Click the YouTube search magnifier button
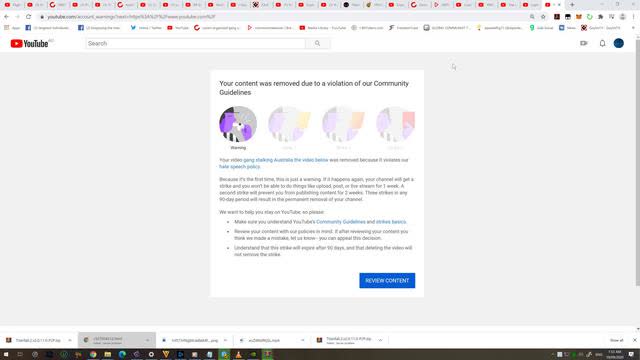The width and height of the screenshot is (640, 360). tap(318, 43)
